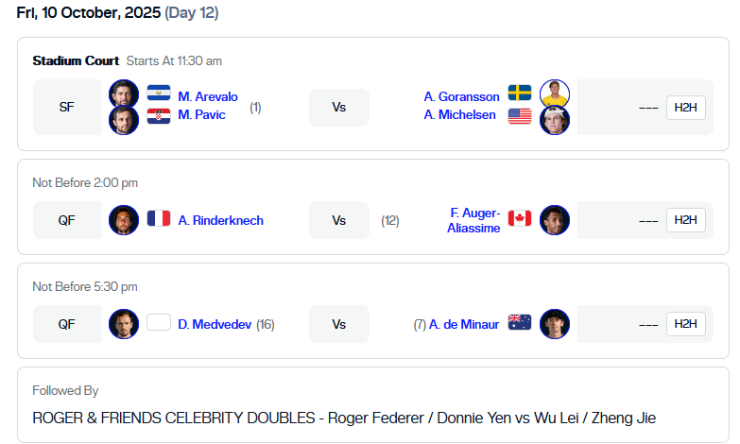Viewport: 740px width, 444px height.
Task: Click the Croatia flag beside M. Pavic
Action: [x=159, y=115]
